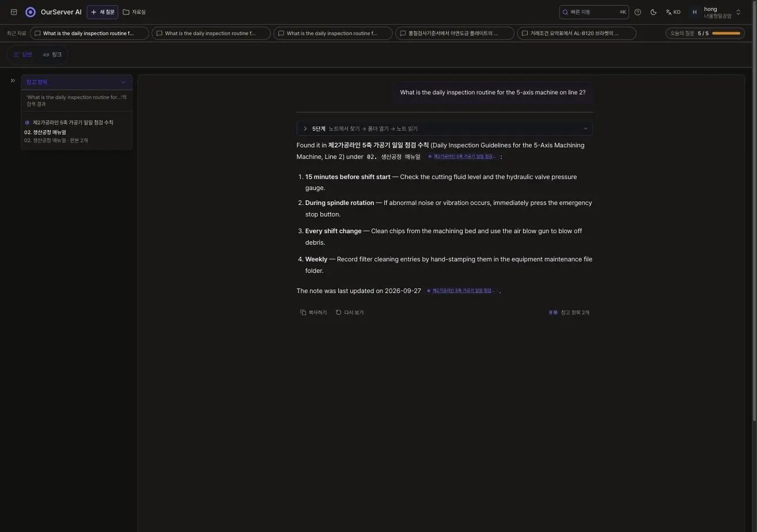Toggle the left sidebar panel icon
Image resolution: width=757 pixels, height=532 pixels.
pos(14,12)
